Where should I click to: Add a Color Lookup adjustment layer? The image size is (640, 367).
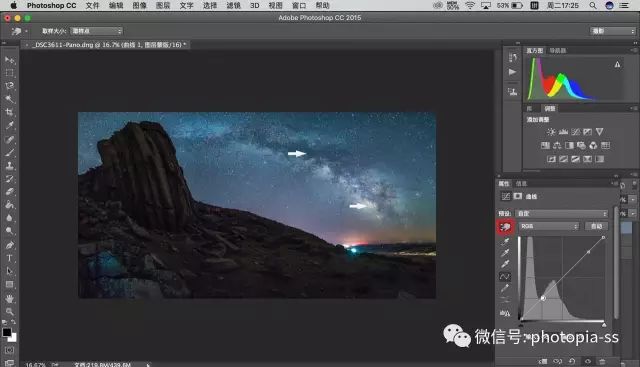tap(605, 145)
